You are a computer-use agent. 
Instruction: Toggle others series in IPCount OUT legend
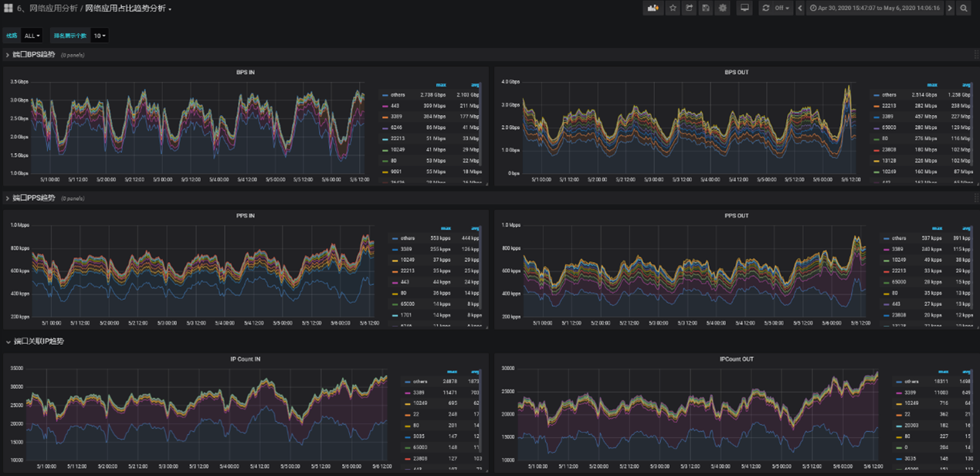pyautogui.click(x=908, y=381)
